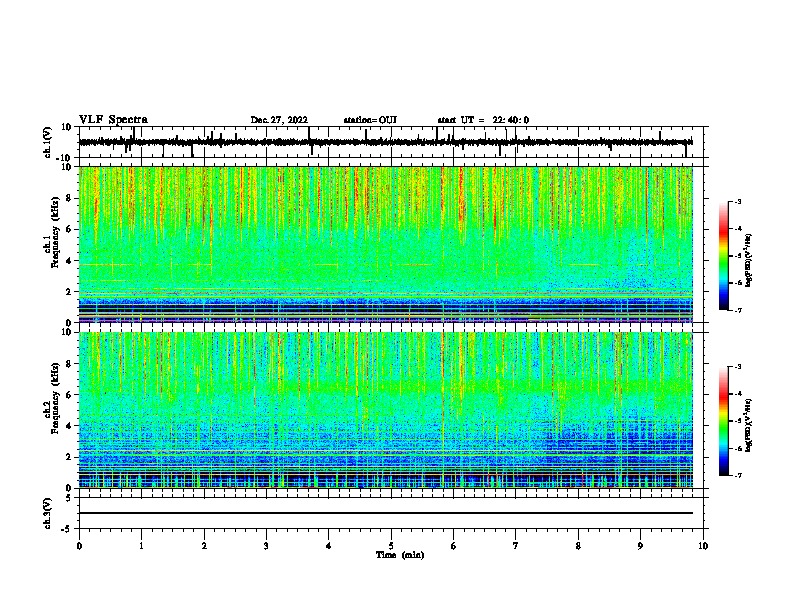Select the date text "Dec. 27, 2022"
Screen dimensions: 792x612
coord(279,120)
